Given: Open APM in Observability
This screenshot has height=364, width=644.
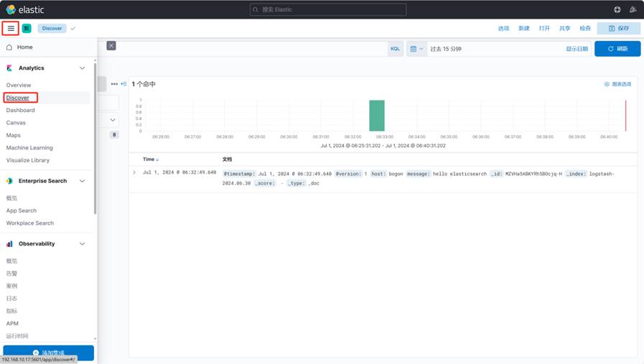Looking at the screenshot, I should coord(12,324).
